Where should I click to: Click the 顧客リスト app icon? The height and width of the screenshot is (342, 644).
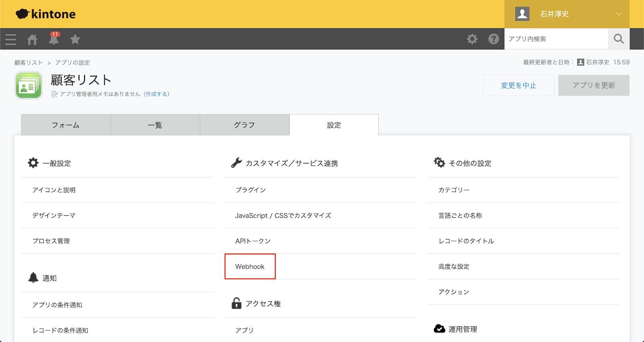(x=29, y=85)
